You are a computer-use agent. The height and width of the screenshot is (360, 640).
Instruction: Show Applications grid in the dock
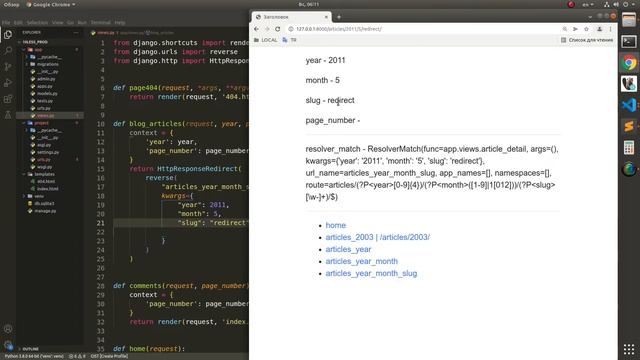pos(629,349)
